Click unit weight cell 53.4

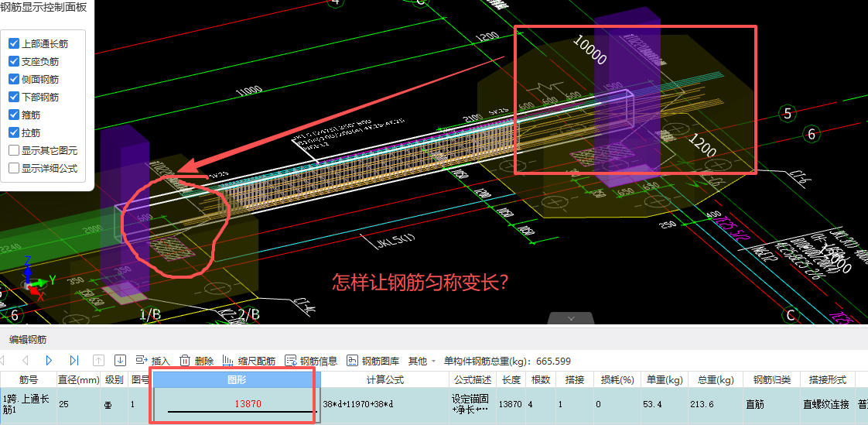click(665, 405)
